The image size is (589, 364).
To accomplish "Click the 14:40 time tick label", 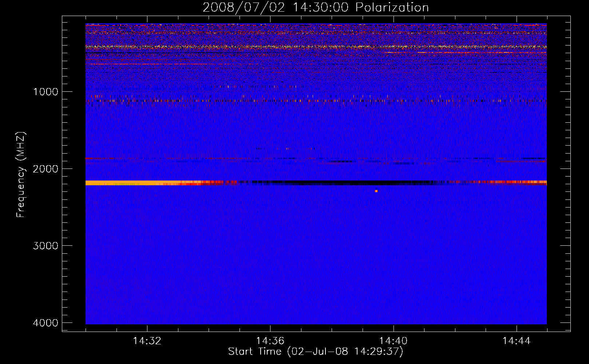I will tap(393, 341).
